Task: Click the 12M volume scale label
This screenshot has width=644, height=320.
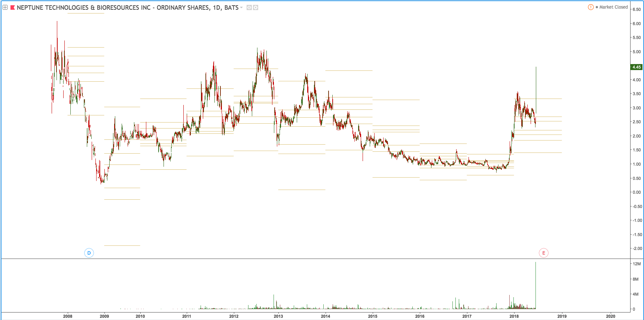Action: [x=637, y=264]
